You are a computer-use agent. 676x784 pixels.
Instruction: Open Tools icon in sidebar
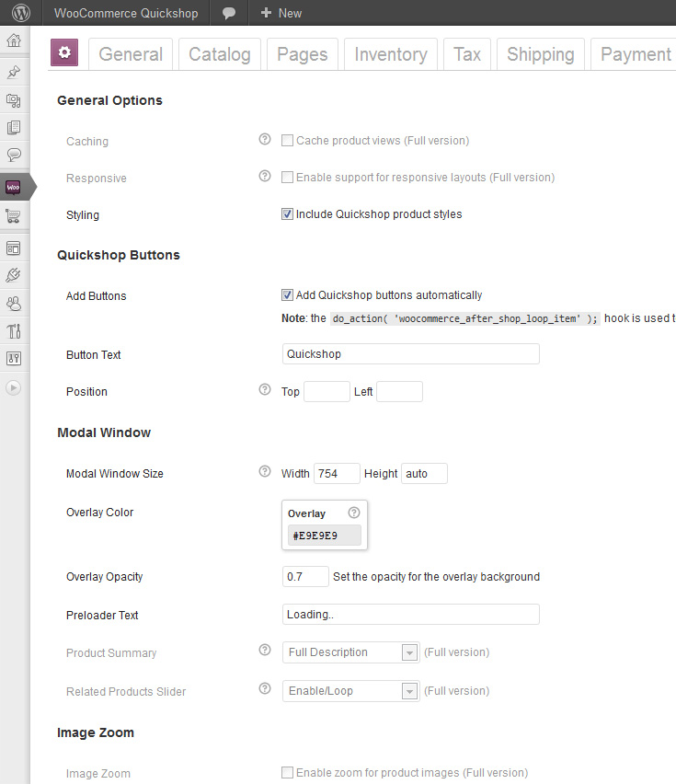click(14, 330)
